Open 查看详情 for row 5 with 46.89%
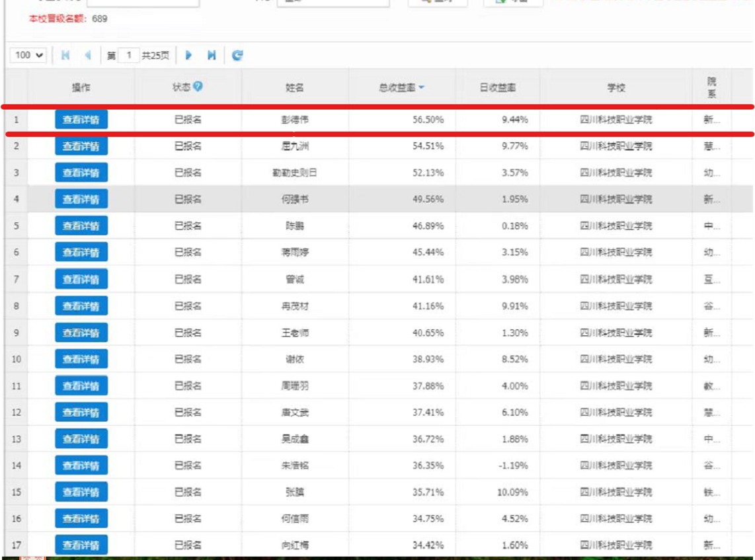The height and width of the screenshot is (560, 755). (81, 226)
